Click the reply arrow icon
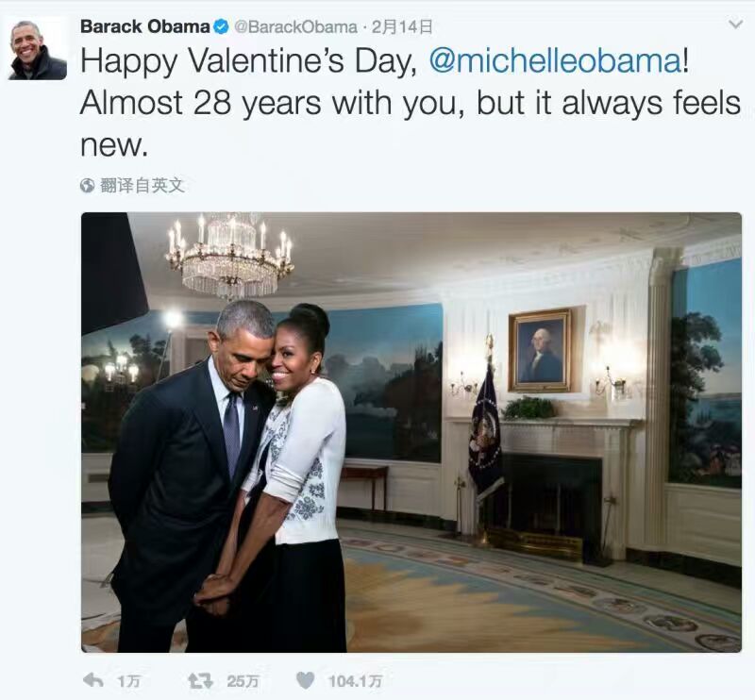 pos(92,680)
